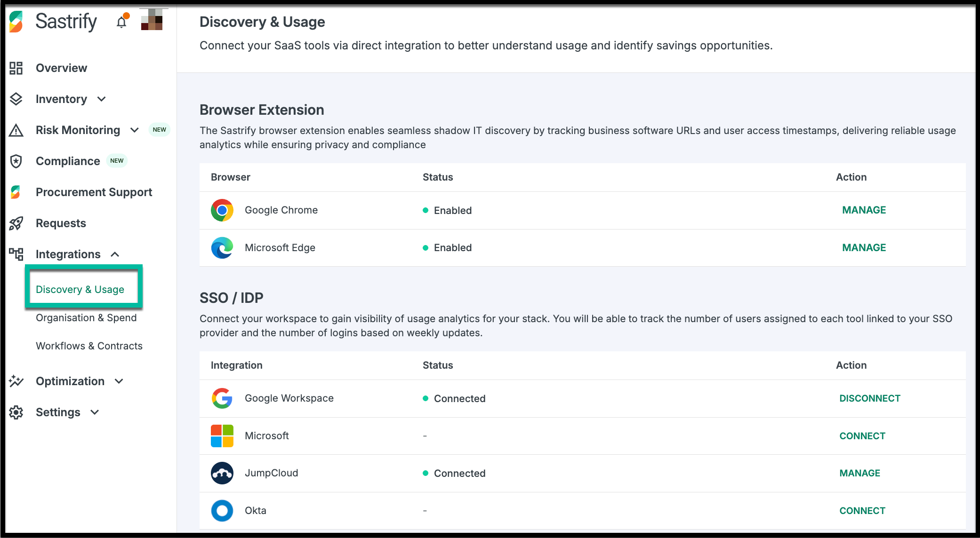Collapse the Integrations chevron

[115, 254]
